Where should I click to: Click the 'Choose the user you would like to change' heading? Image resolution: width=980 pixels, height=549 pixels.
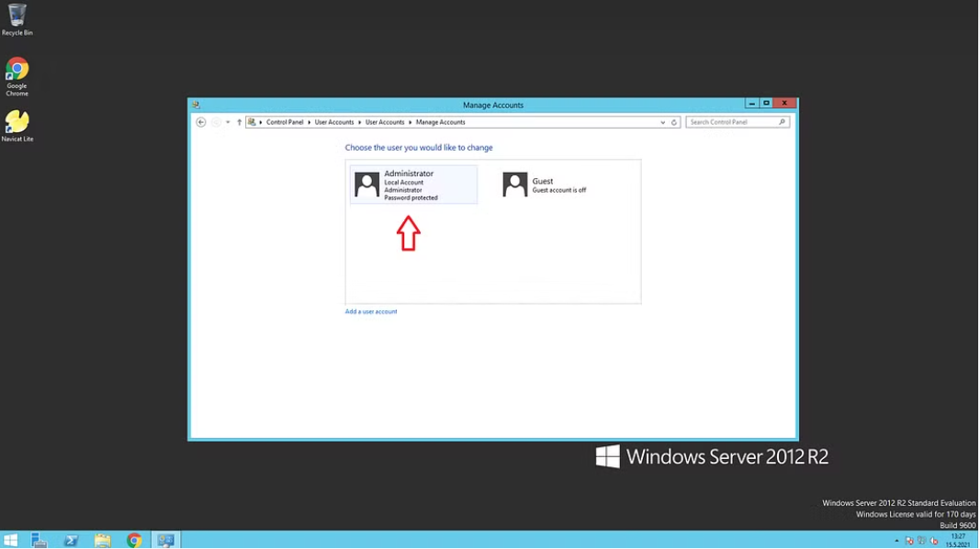pos(419,148)
